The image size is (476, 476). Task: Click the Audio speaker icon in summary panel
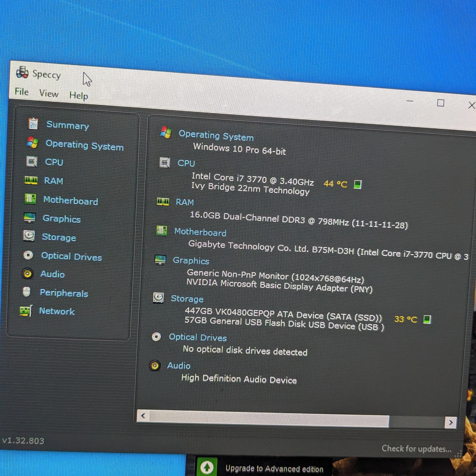point(155,366)
